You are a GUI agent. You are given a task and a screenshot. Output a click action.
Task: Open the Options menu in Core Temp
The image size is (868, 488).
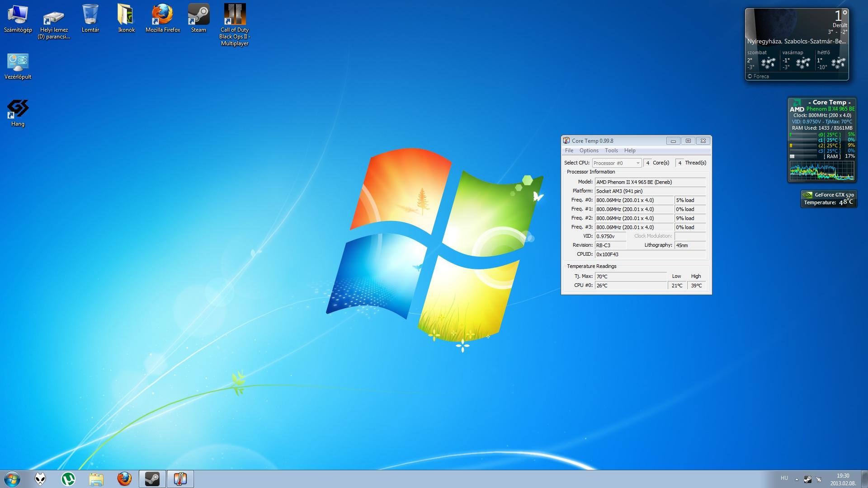(589, 150)
